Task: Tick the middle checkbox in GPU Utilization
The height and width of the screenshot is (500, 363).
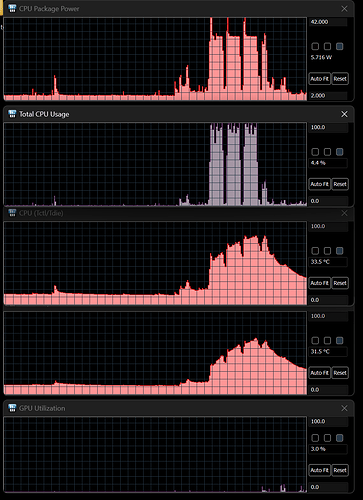Action: (x=327, y=438)
